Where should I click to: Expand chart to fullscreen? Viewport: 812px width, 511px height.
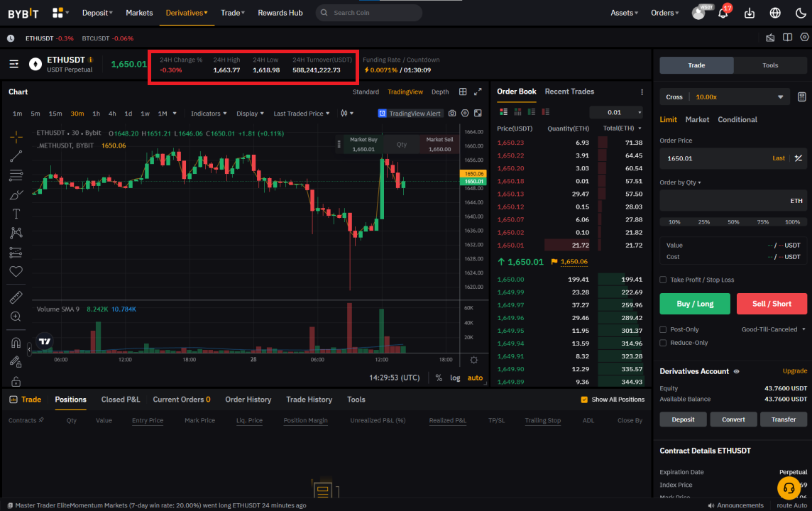[x=478, y=92]
